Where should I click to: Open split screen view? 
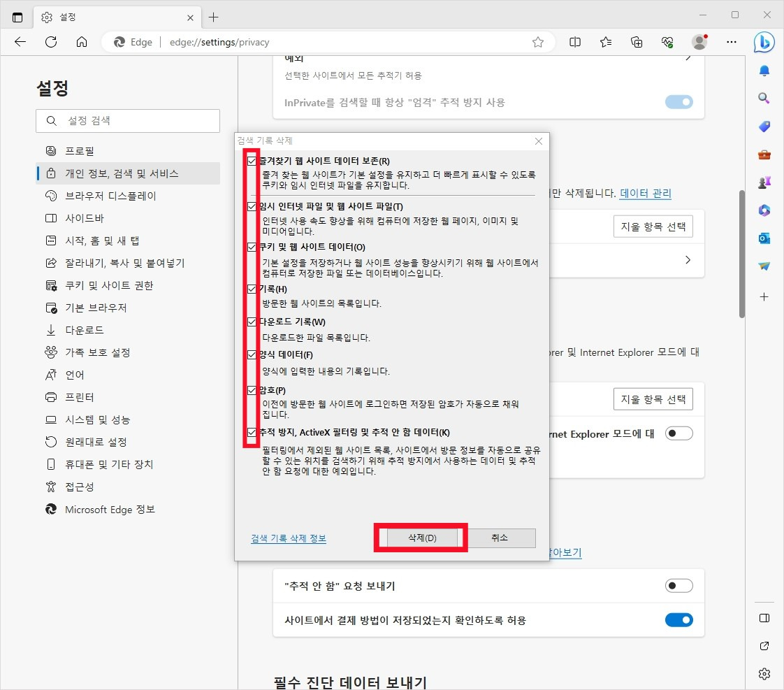(x=574, y=42)
